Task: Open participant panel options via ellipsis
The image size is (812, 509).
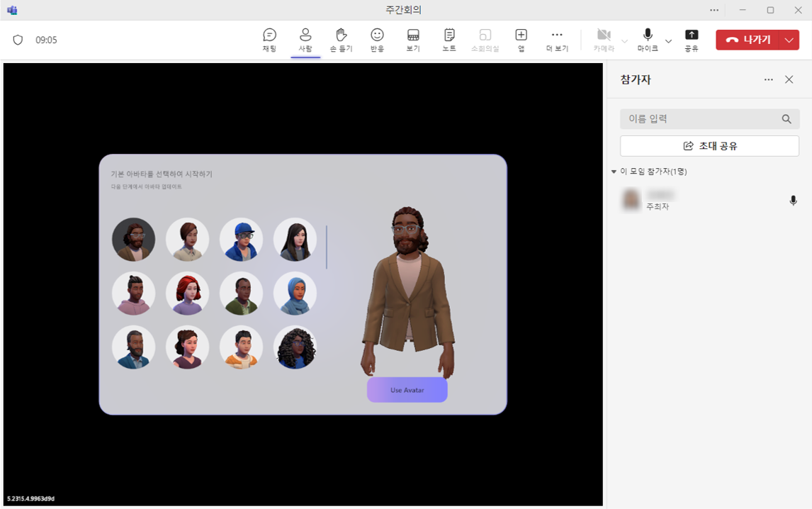Action: click(x=768, y=79)
